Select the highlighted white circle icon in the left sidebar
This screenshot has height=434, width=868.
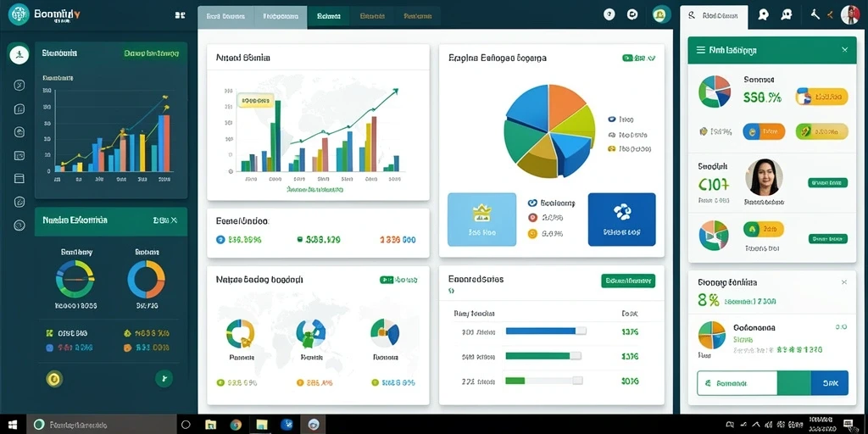click(19, 54)
